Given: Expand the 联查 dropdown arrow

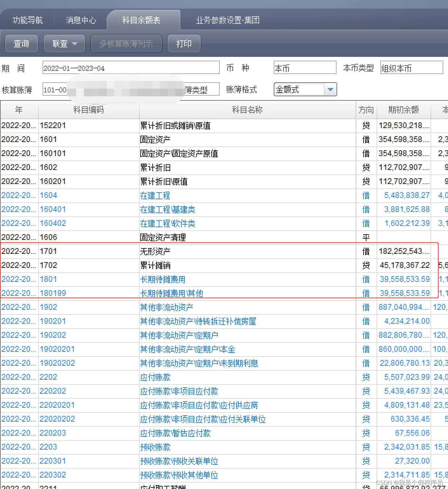Looking at the screenshot, I should [x=75, y=44].
